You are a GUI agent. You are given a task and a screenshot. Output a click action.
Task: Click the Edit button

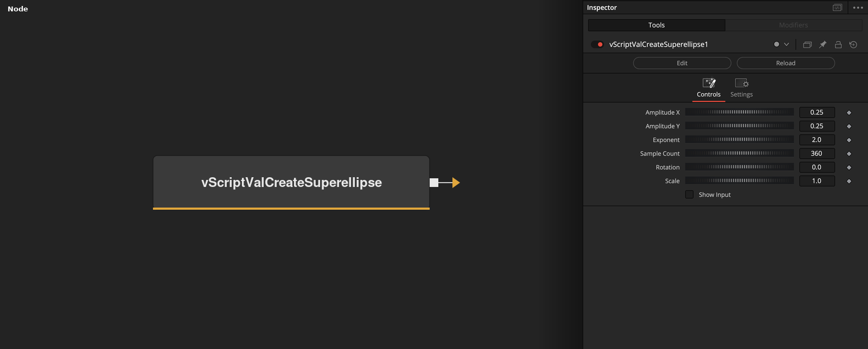pyautogui.click(x=682, y=63)
